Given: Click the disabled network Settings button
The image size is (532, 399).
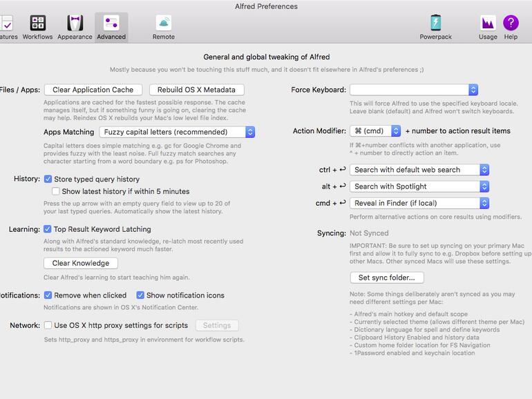Looking at the screenshot, I should coord(217,325).
